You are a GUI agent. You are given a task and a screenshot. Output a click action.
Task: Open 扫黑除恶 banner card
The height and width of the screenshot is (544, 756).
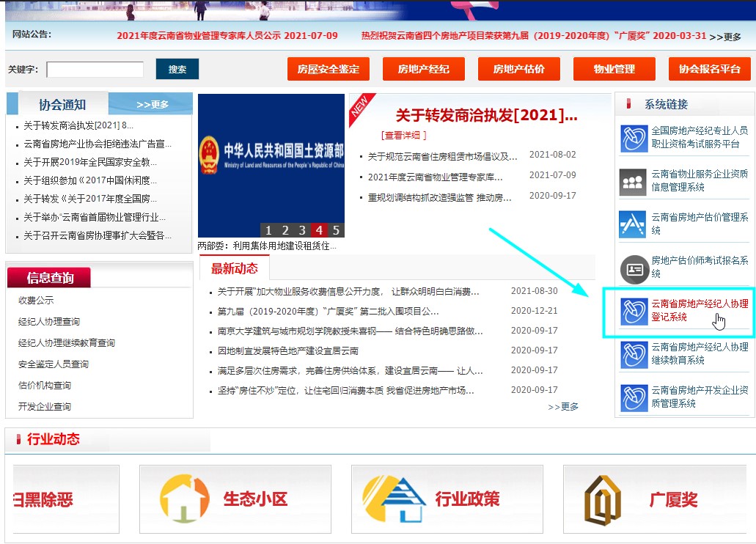66,499
